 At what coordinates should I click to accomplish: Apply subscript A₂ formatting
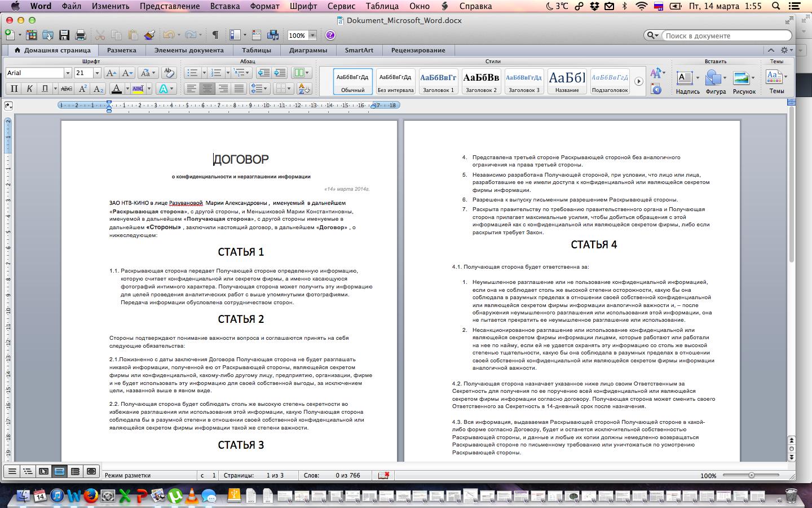tap(98, 89)
